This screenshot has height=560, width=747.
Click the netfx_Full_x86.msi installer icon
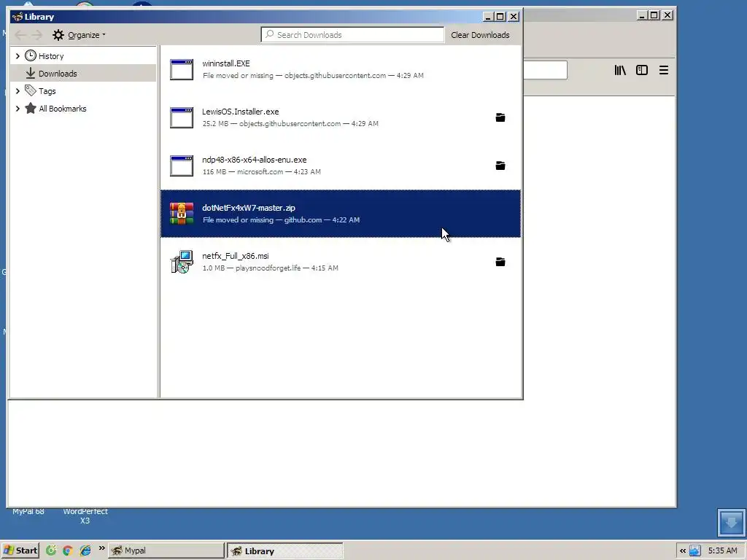tap(182, 262)
